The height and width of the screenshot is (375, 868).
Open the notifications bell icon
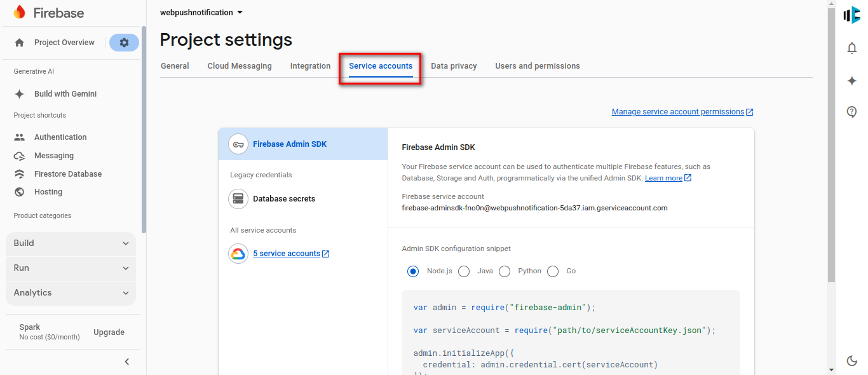(852, 48)
